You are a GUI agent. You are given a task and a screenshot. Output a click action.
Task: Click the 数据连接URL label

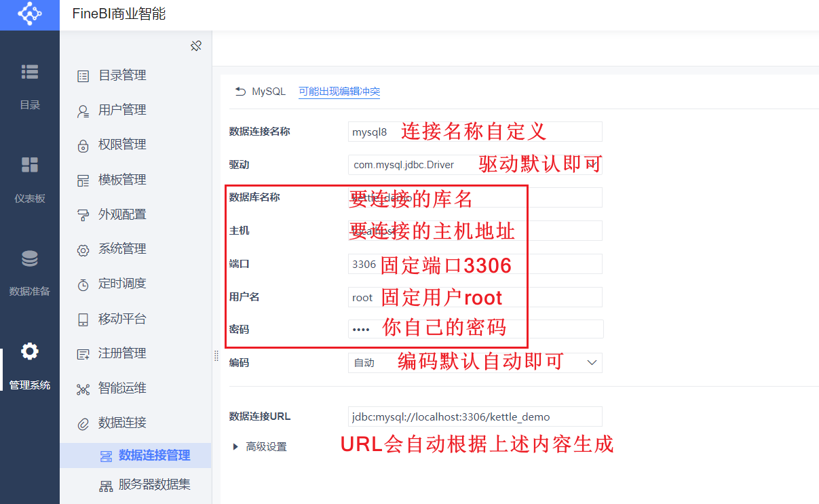[260, 416]
